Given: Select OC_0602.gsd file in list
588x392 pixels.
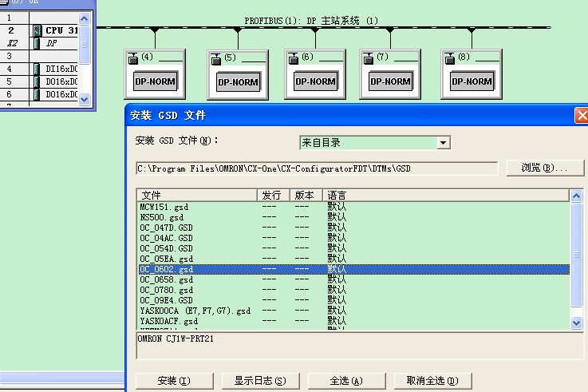Looking at the screenshot, I should [x=167, y=270].
